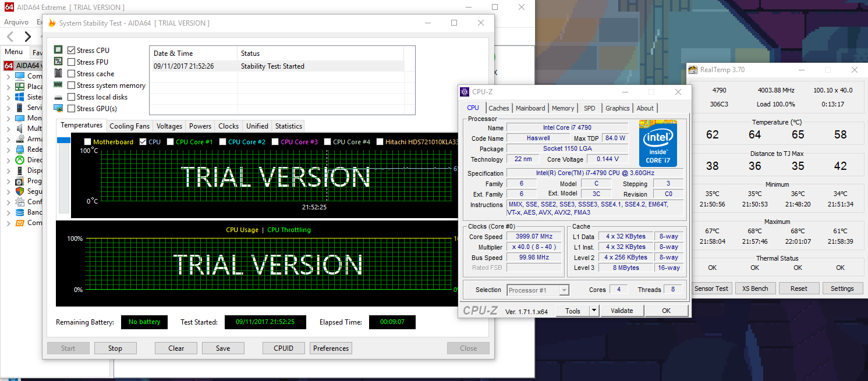Expand the Servi tree node chevron

[8, 108]
